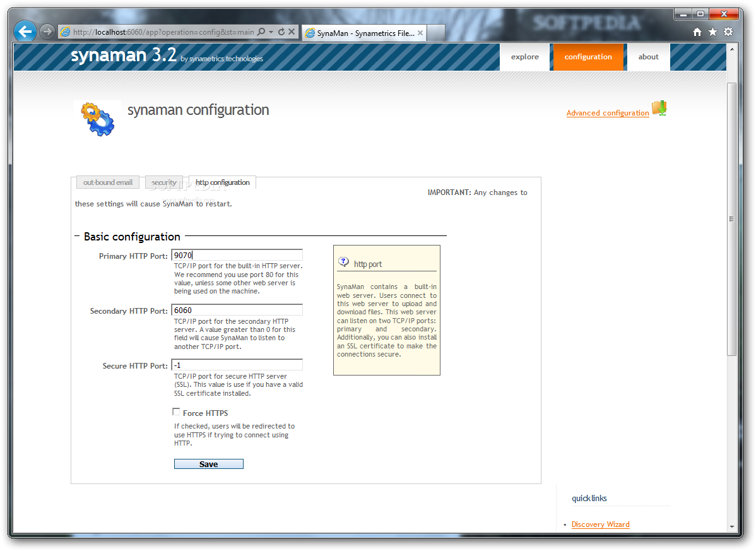Click the Force HTTPS label text
Image resolution: width=756 pixels, height=551 pixels.
point(205,413)
